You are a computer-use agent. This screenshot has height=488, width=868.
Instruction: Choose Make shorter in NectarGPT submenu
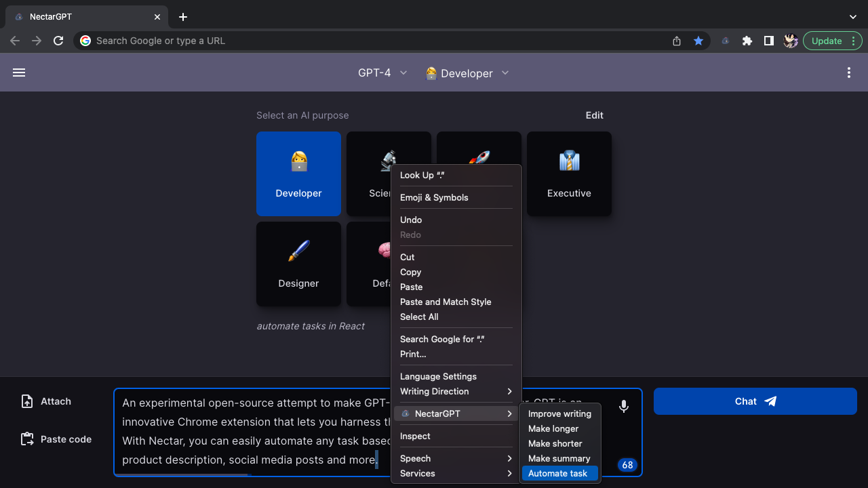click(x=560, y=443)
